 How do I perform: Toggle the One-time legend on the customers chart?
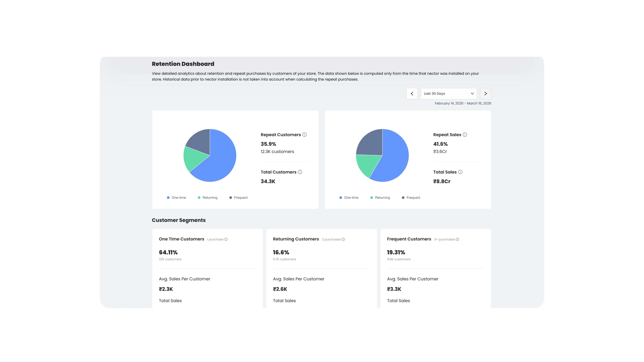tap(177, 197)
